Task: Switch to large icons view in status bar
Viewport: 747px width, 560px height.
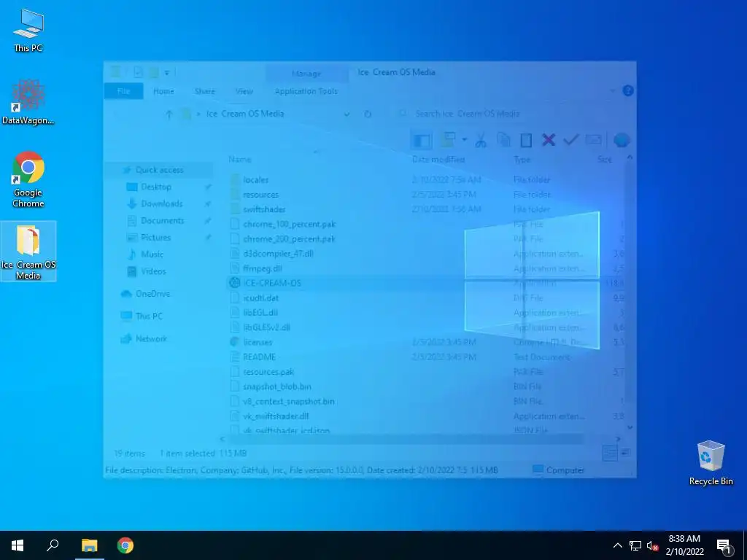Action: [626, 452]
